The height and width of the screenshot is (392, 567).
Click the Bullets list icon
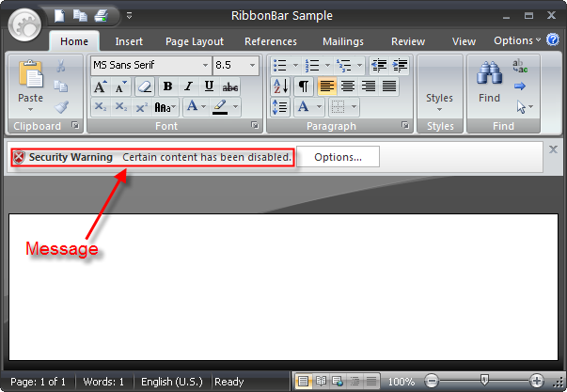click(x=280, y=66)
